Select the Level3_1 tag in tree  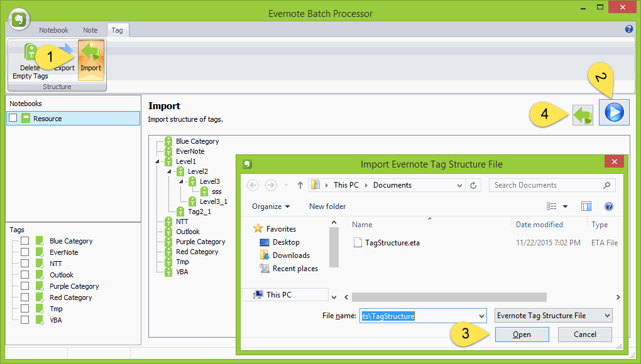[214, 201]
